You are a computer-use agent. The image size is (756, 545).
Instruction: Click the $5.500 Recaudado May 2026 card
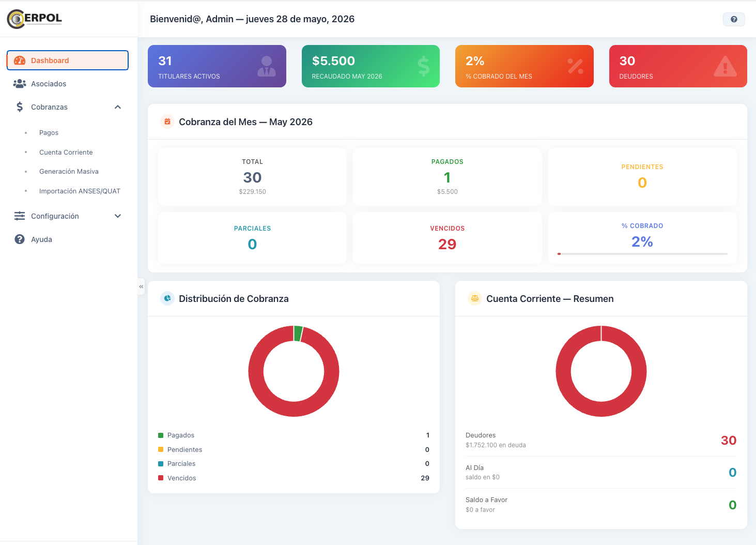371,66
